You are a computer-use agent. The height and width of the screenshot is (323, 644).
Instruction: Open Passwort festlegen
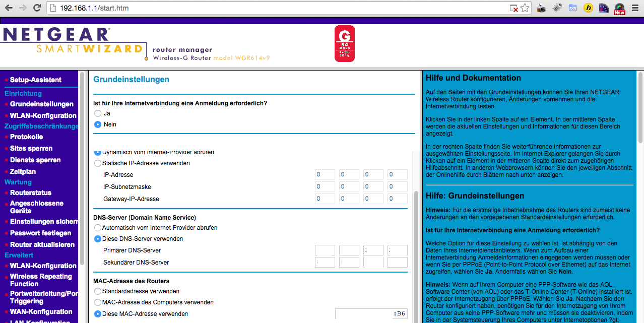[41, 233]
